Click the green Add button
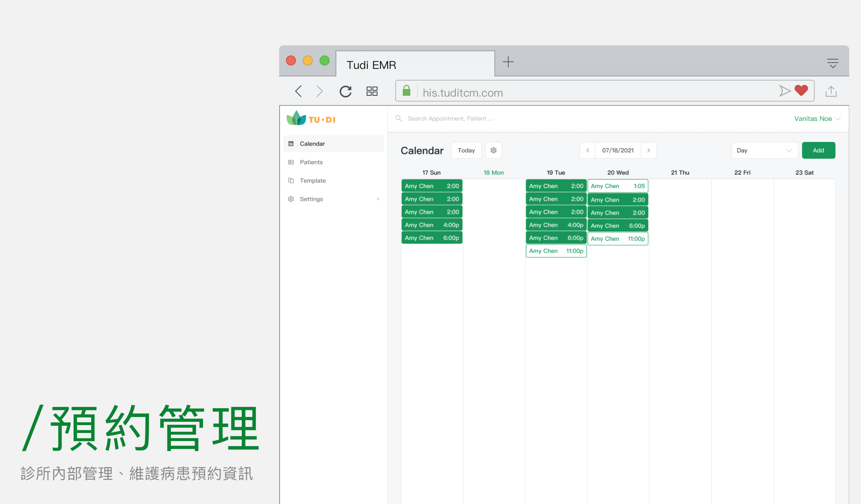The height and width of the screenshot is (504, 861). [818, 150]
